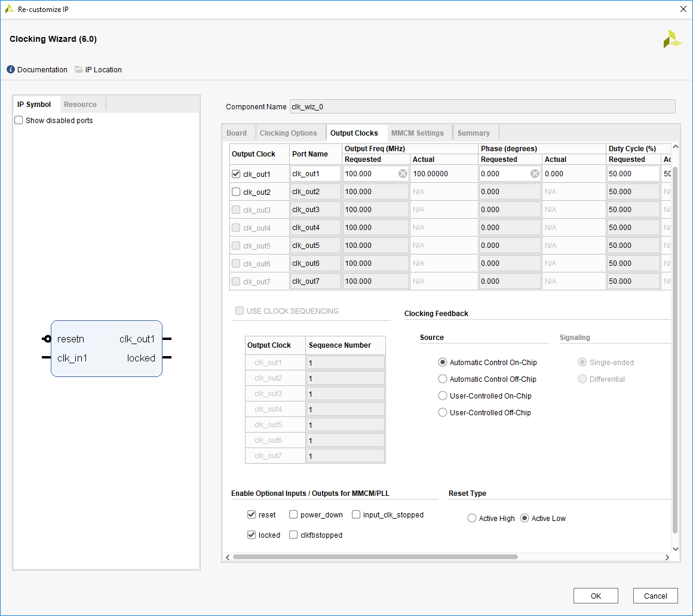Open the Documentation link

(42, 69)
